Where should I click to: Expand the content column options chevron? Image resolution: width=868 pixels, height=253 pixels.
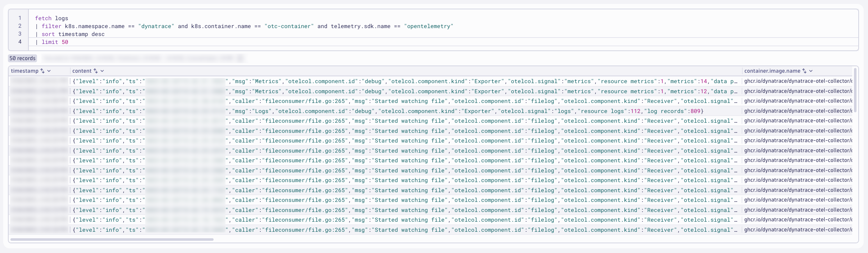[x=102, y=71]
